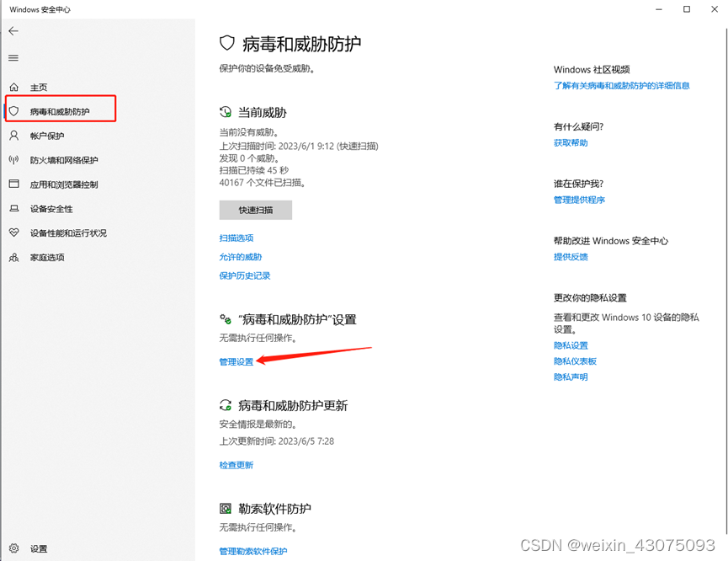Click the back arrow icon

pyautogui.click(x=13, y=31)
